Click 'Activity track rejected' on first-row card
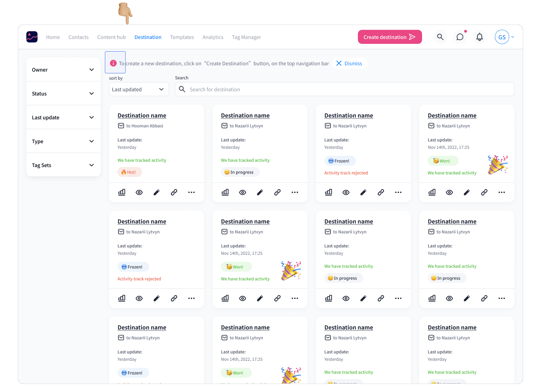Image resolution: width=541 pixels, height=392 pixels. 346,173
